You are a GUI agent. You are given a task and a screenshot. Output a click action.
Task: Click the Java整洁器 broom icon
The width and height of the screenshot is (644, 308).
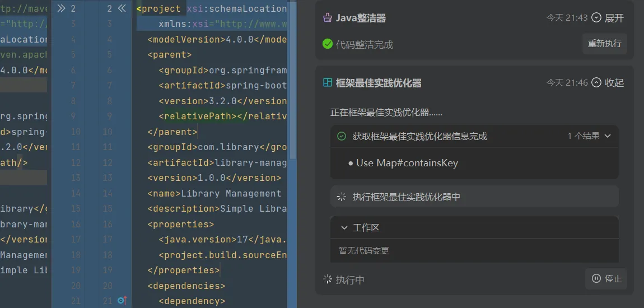328,18
